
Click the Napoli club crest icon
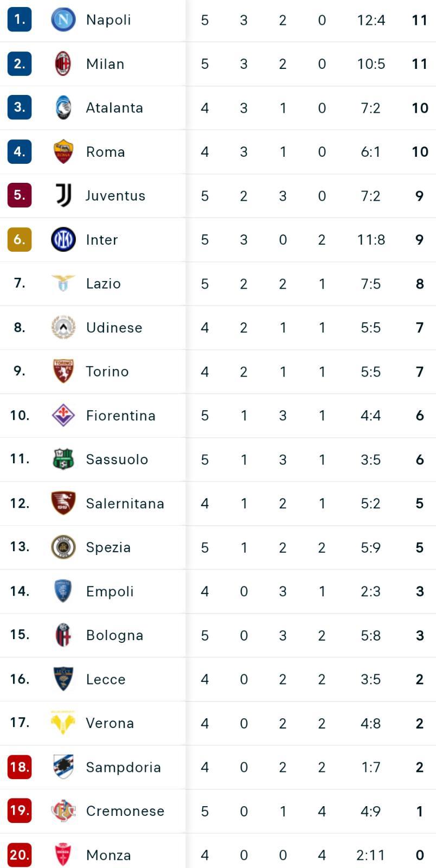click(x=63, y=20)
